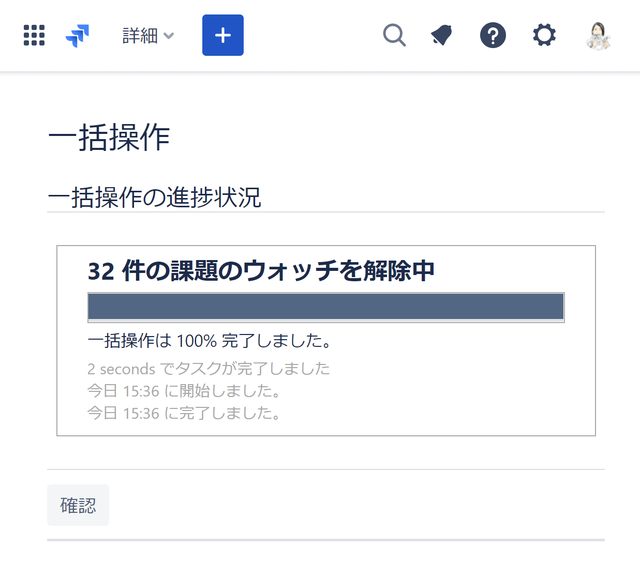Click the completed progress bar

(326, 307)
